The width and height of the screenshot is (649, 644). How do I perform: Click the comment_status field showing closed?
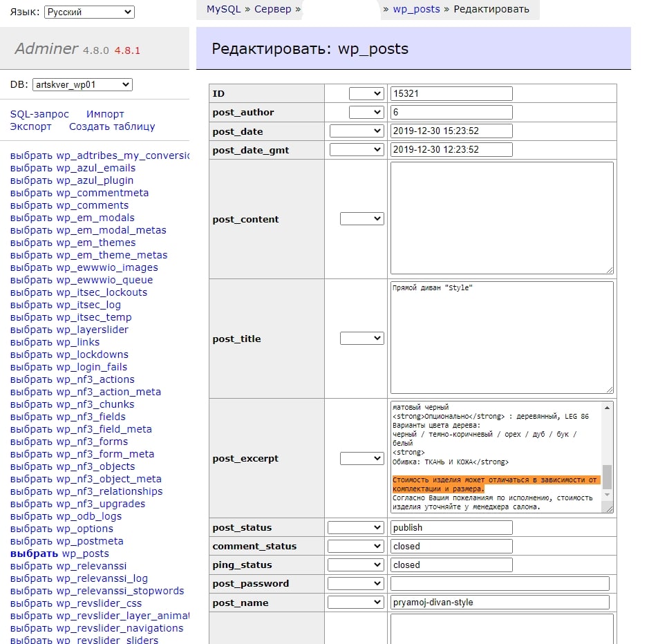click(451, 546)
